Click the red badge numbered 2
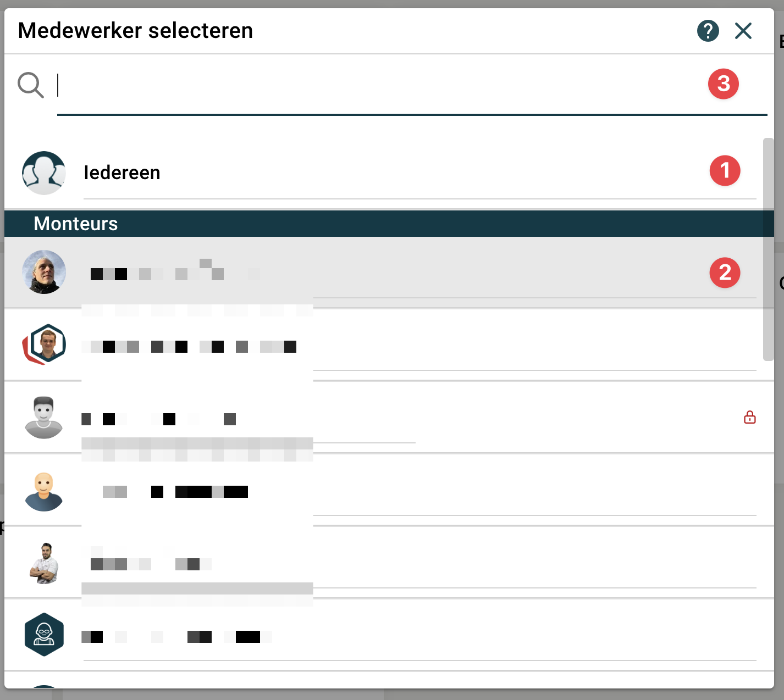Screen dimensions: 784x700 (725, 273)
